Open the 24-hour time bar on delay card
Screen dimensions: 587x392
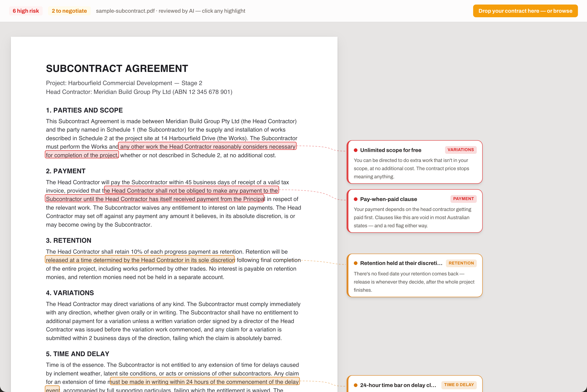tap(415, 384)
